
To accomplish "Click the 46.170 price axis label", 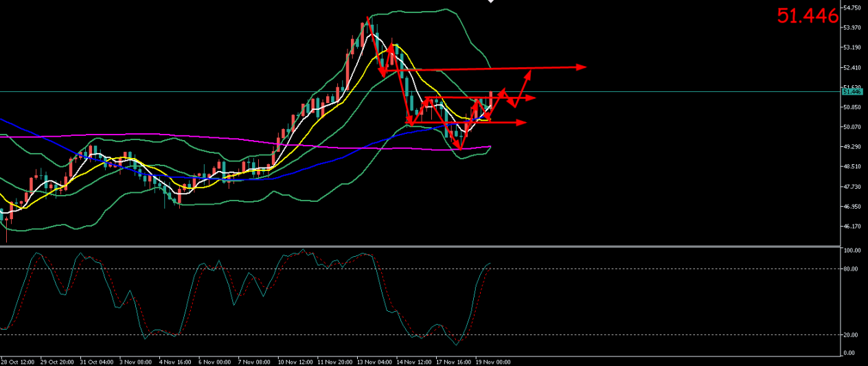I will [x=852, y=227].
